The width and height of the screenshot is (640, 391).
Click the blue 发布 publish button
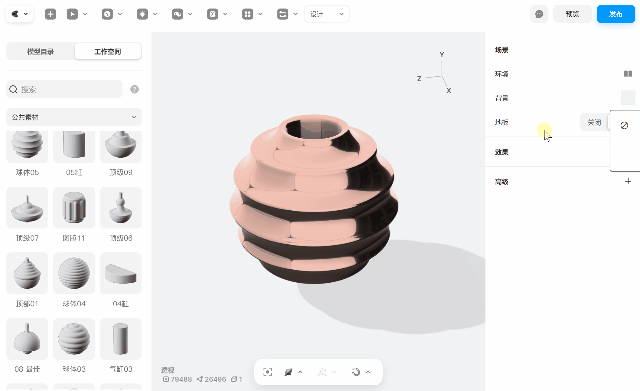click(x=616, y=14)
